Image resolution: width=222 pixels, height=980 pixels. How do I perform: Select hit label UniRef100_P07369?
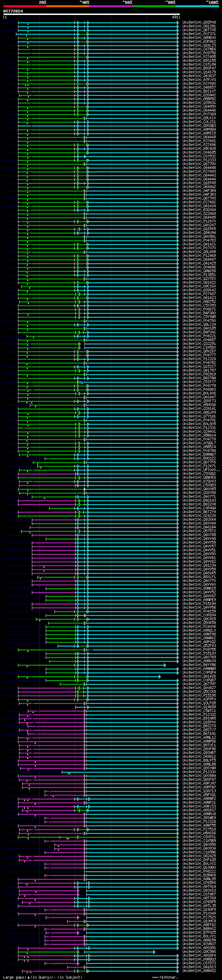[x=199, y=114]
